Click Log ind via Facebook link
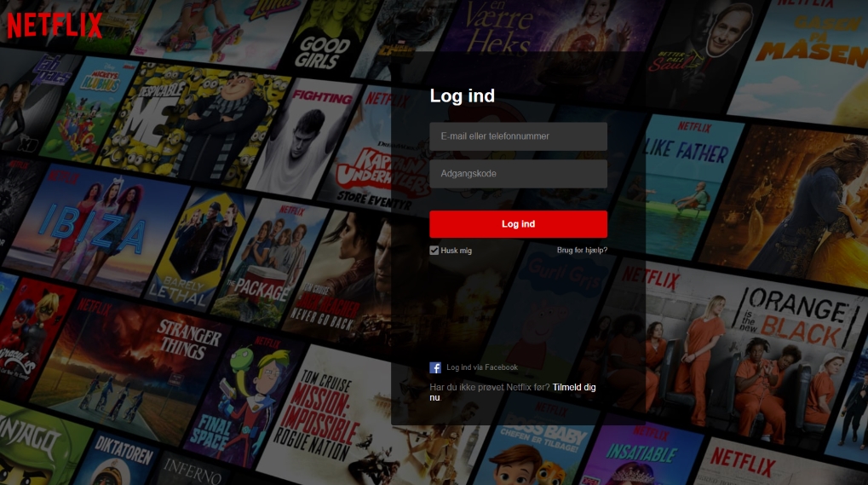 coord(482,367)
